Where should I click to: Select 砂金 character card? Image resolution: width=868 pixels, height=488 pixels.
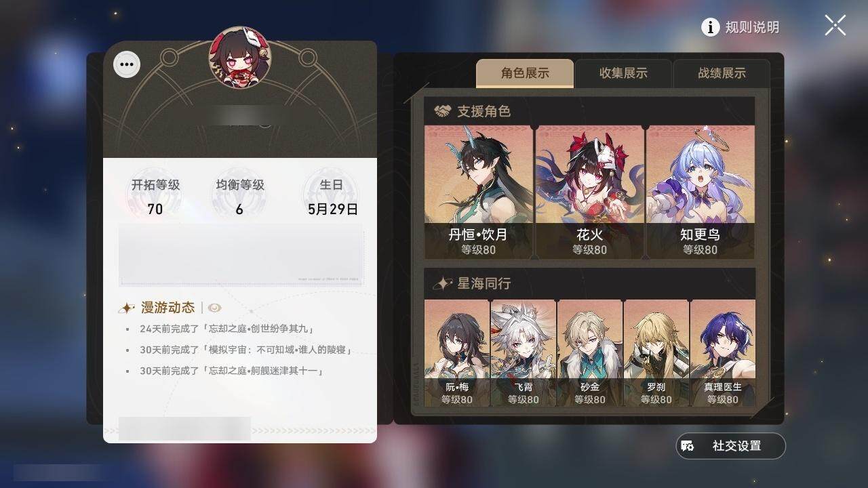coord(590,353)
